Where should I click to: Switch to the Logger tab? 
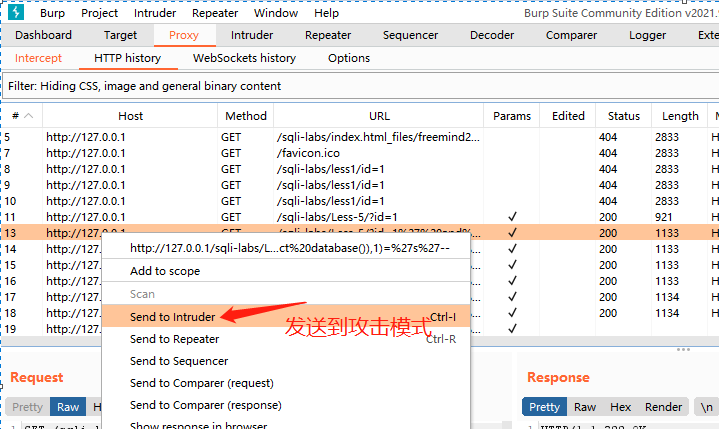pos(647,35)
